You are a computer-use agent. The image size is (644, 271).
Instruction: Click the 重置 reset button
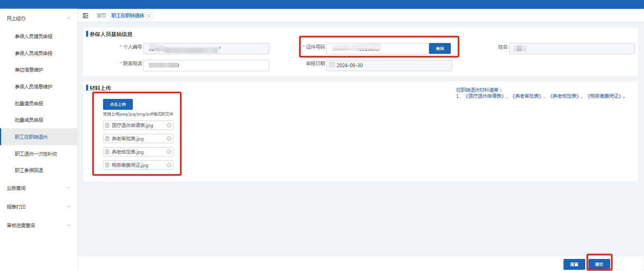pyautogui.click(x=574, y=265)
